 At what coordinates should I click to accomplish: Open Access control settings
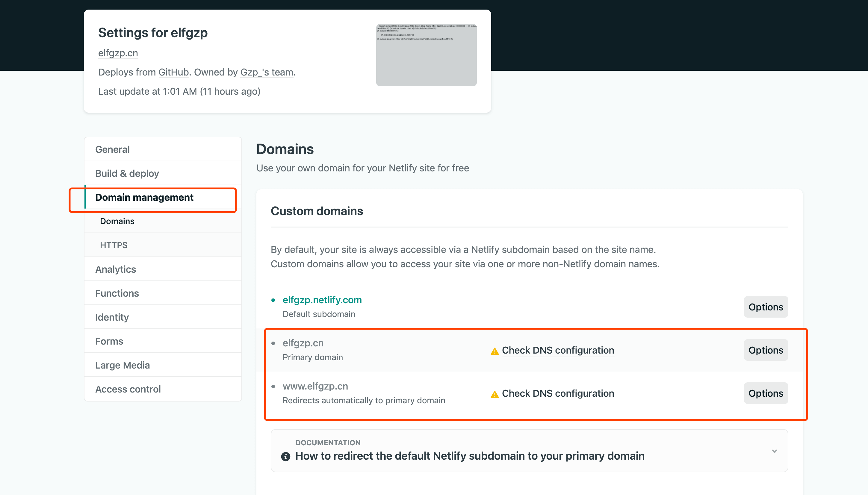coord(128,389)
